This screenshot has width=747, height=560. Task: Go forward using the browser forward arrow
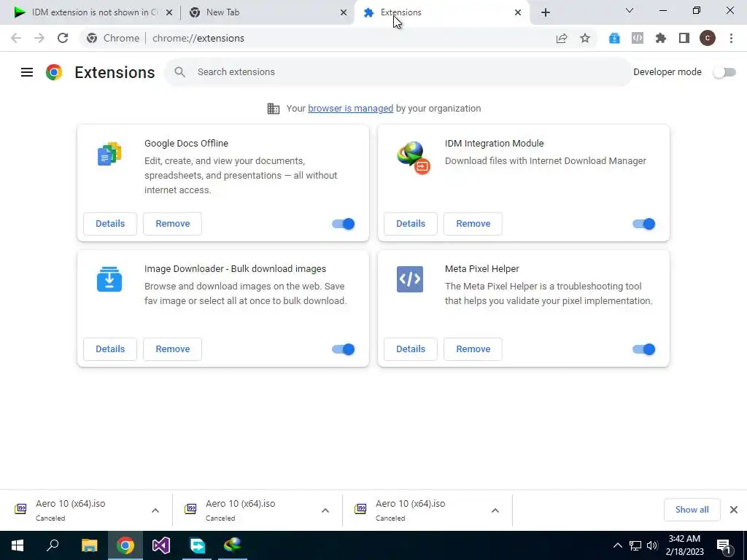(x=39, y=38)
